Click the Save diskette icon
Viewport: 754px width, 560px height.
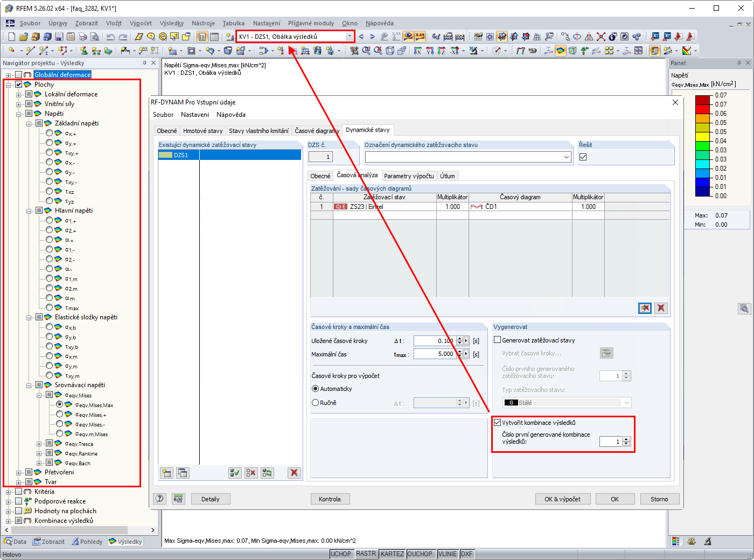[x=59, y=37]
